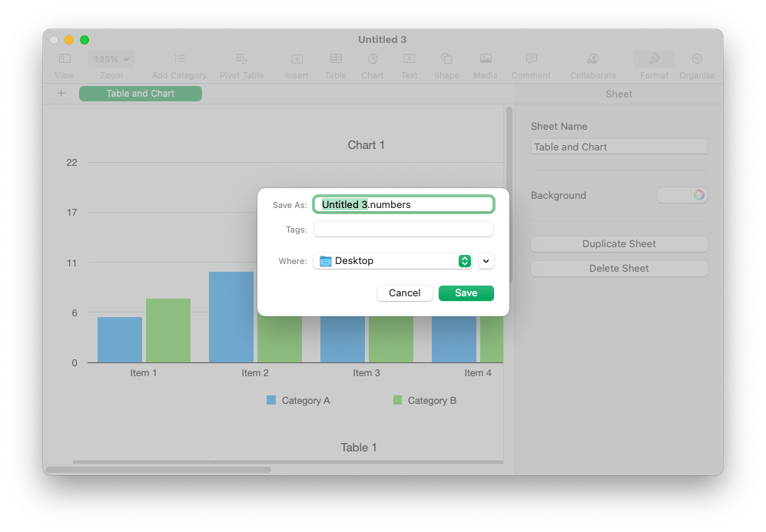This screenshot has width=766, height=532.
Task: Click the Collaborate icon
Action: point(592,59)
